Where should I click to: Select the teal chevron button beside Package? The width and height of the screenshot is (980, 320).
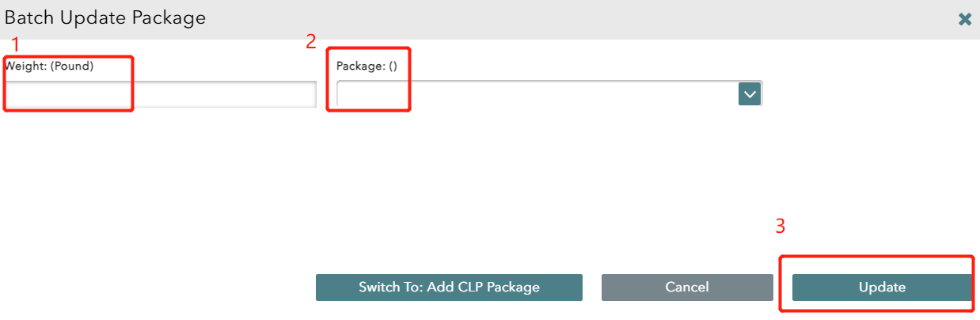pos(749,95)
